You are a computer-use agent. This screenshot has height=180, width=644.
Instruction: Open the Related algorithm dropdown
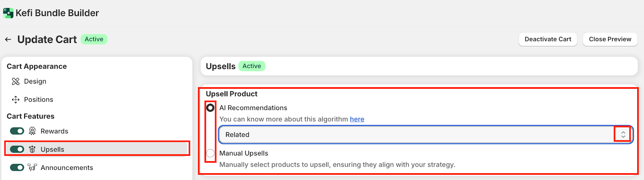pos(419,135)
